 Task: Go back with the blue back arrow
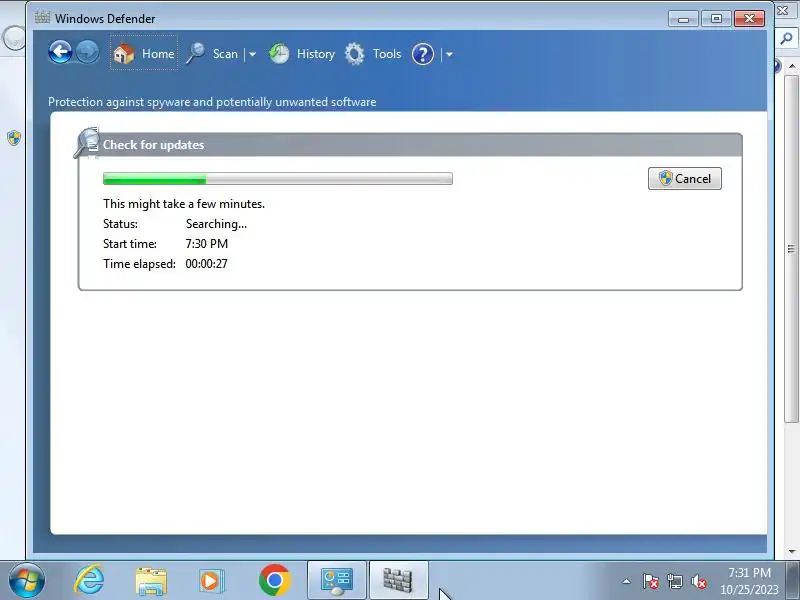60,53
